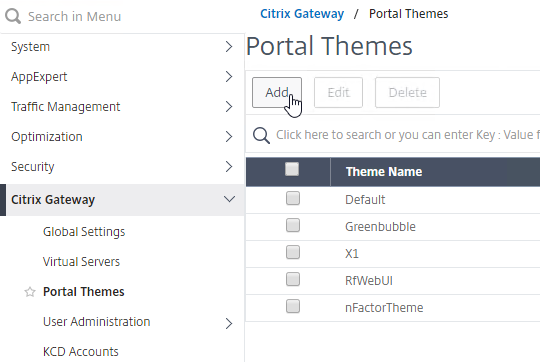This screenshot has height=362, width=540.
Task: Check the Default theme checkbox
Action: 293,198
